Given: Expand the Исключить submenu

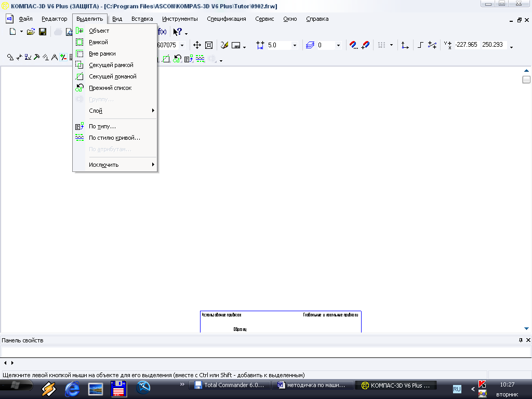Looking at the screenshot, I should (x=115, y=165).
